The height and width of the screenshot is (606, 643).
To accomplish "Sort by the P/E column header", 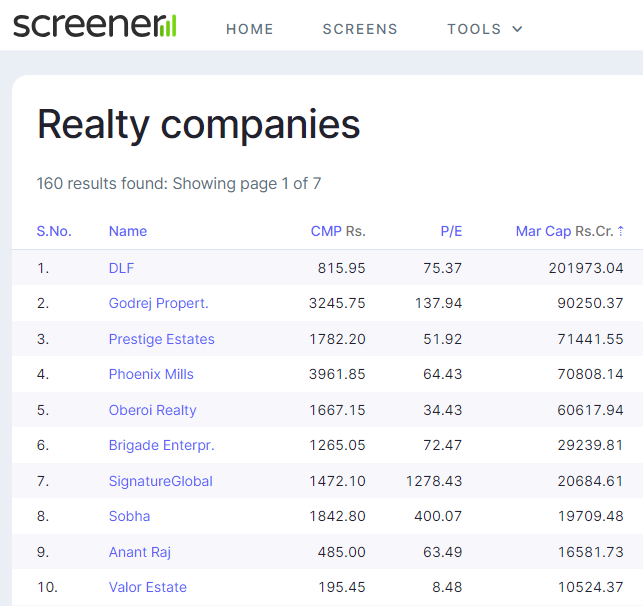I will [451, 231].
